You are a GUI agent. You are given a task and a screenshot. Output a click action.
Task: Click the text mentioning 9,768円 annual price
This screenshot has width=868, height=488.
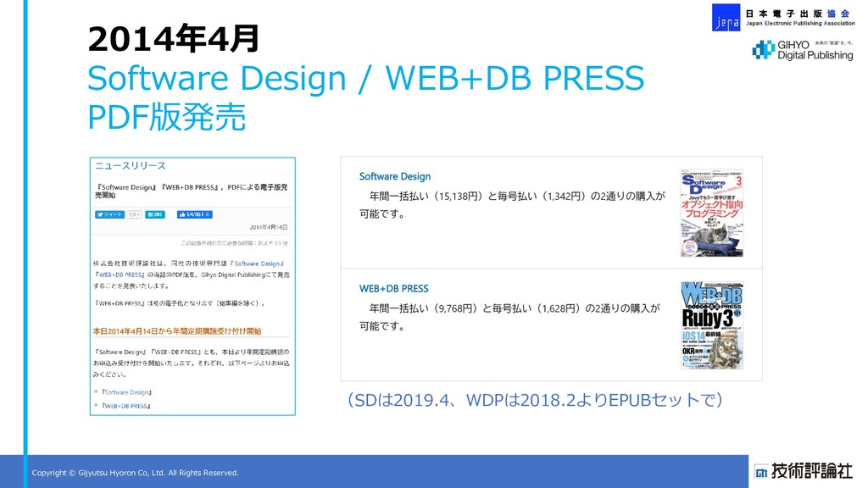tap(509, 317)
